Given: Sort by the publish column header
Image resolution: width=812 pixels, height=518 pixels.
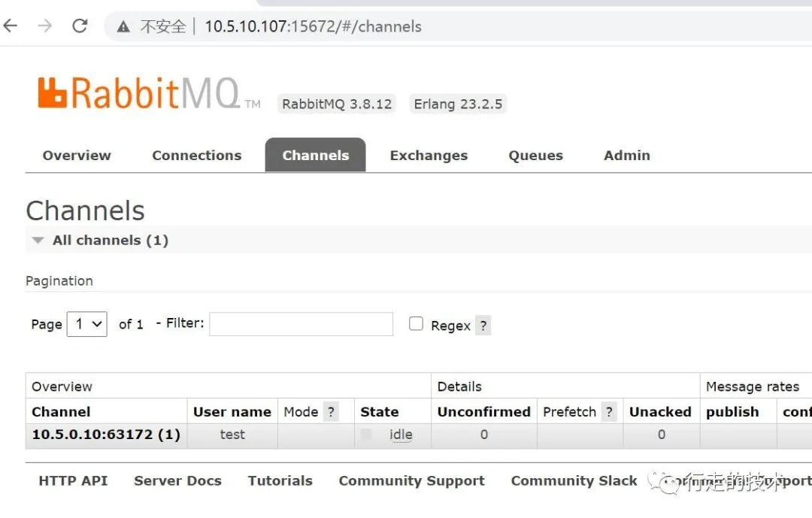Looking at the screenshot, I should (x=732, y=412).
